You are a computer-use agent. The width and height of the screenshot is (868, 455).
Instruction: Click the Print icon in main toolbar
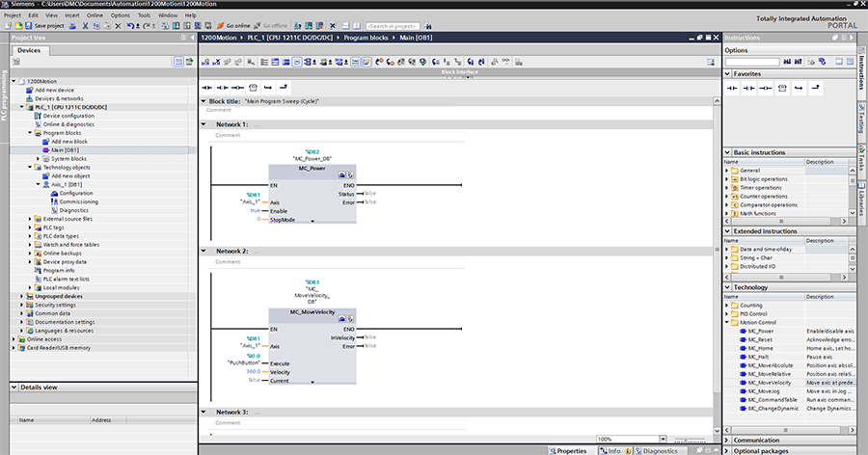click(72, 25)
